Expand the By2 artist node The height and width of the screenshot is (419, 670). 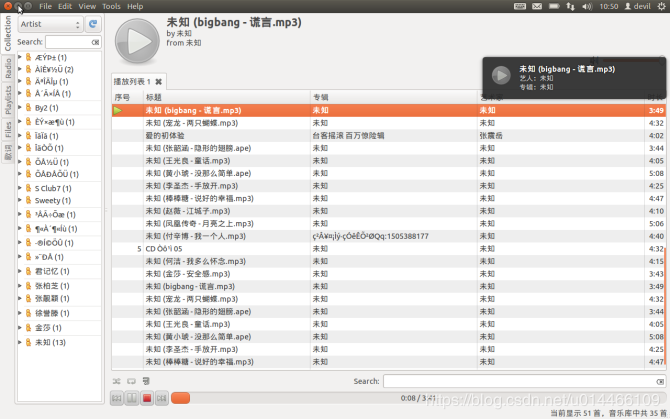pos(20,108)
